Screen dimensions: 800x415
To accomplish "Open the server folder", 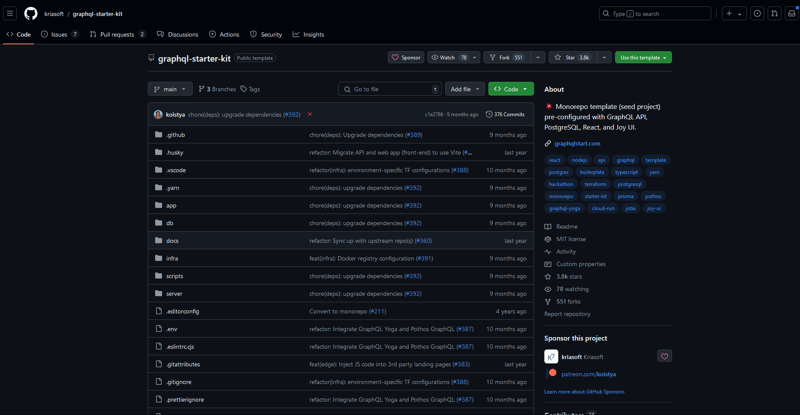I will click(x=174, y=294).
